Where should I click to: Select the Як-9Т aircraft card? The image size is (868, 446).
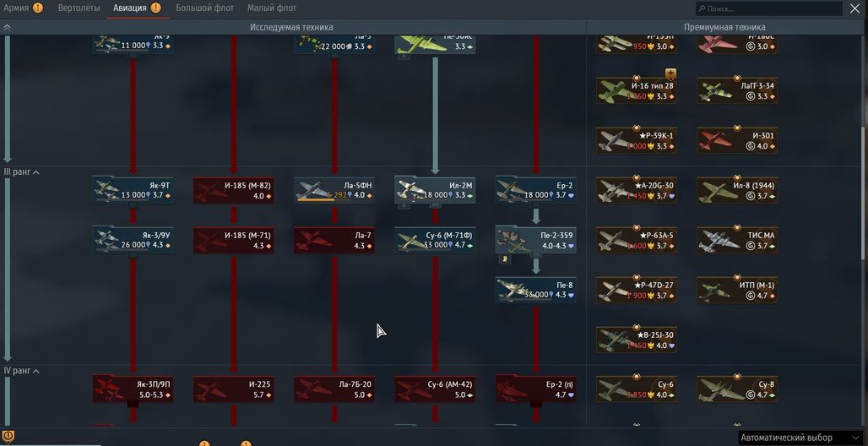(x=133, y=190)
